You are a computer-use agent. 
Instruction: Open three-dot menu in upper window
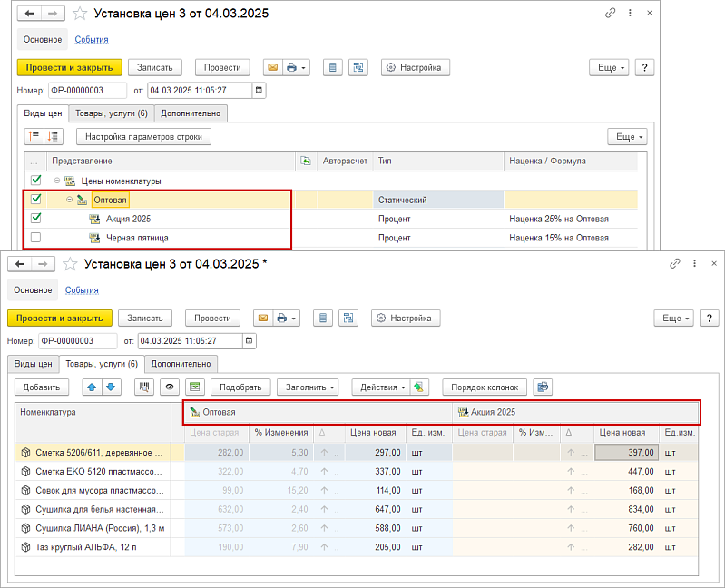tap(630, 13)
